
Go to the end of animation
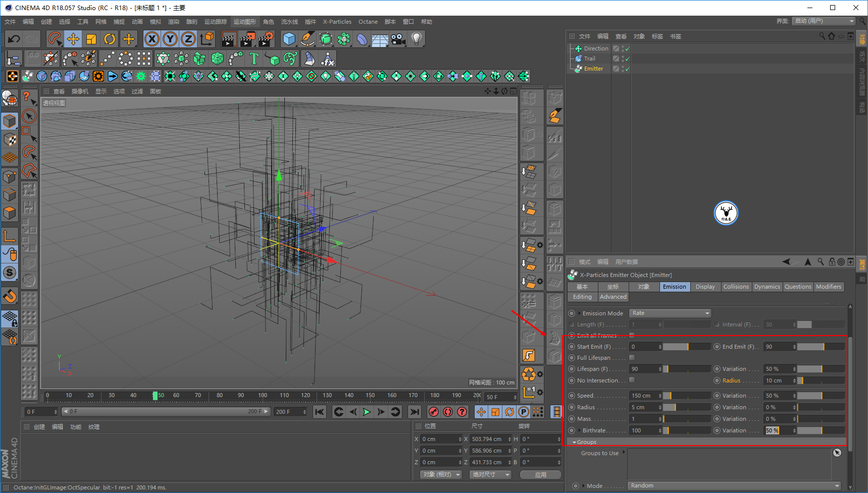[415, 412]
